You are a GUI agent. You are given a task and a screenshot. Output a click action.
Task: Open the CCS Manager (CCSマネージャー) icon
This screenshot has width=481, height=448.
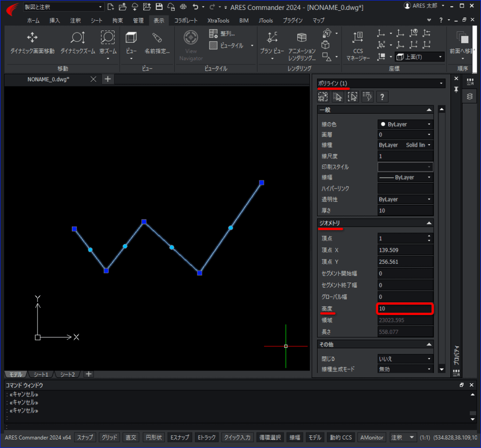358,38
